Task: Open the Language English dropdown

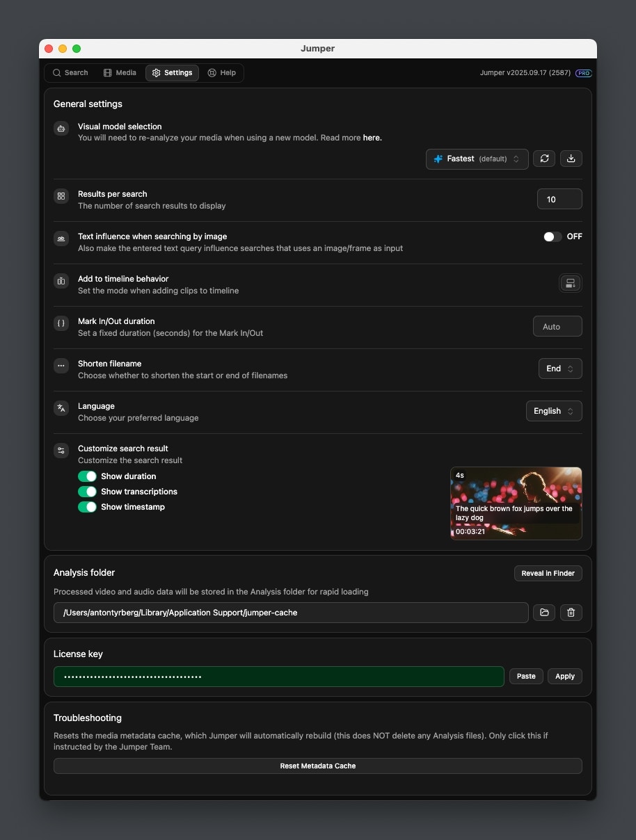Action: tap(554, 411)
